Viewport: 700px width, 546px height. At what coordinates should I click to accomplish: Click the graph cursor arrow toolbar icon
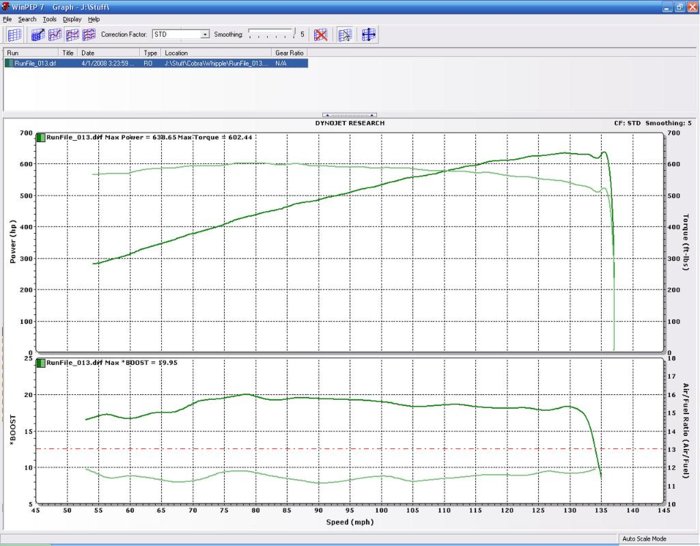345,34
